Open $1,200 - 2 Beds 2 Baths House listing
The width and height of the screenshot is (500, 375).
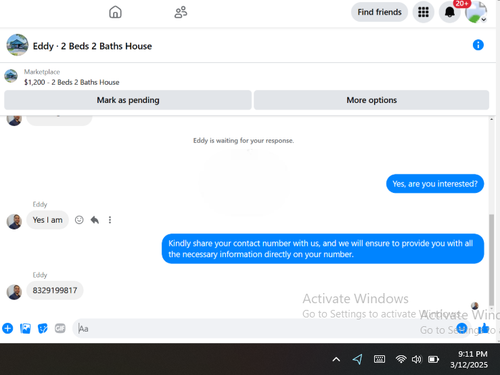tap(72, 82)
